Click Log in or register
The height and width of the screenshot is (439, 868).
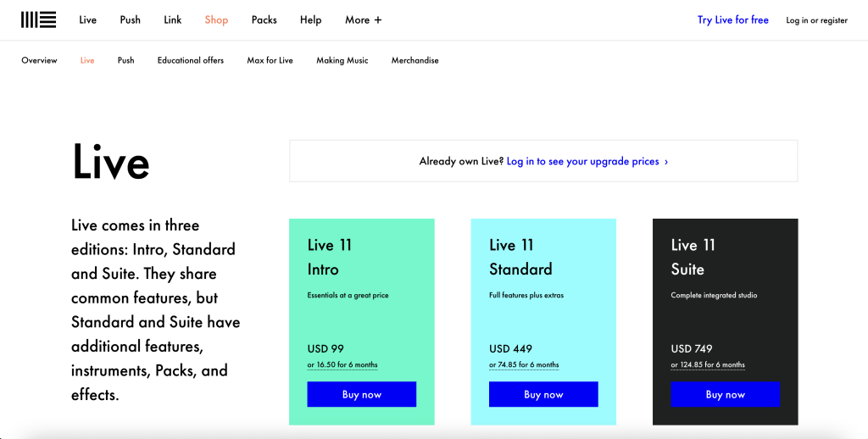tap(816, 20)
